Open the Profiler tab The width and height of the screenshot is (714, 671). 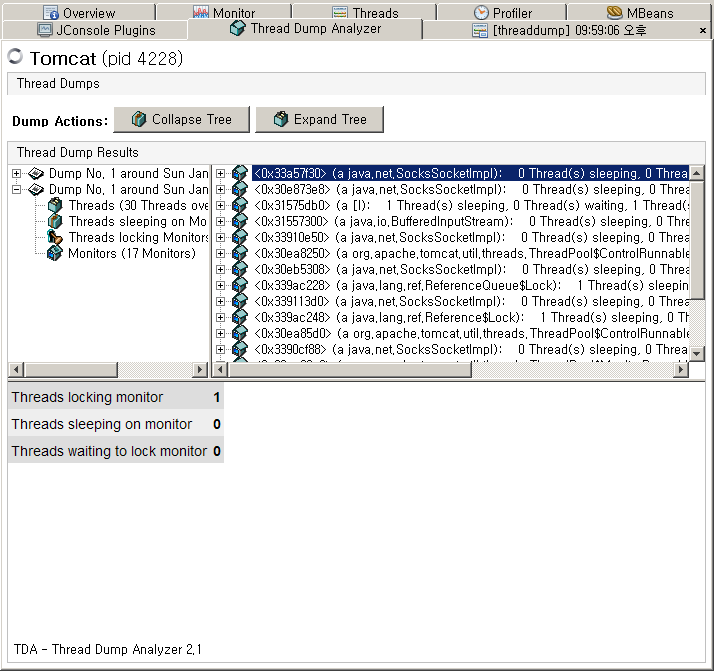502,12
